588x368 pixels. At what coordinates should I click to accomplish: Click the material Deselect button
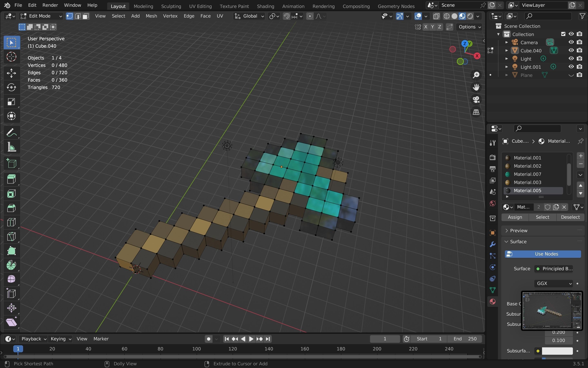(x=570, y=217)
